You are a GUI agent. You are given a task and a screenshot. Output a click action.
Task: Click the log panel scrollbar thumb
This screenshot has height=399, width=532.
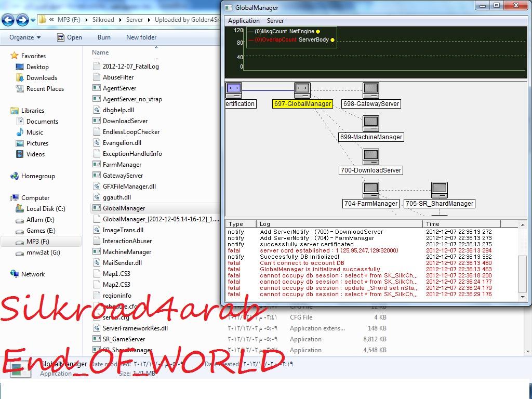click(x=523, y=274)
